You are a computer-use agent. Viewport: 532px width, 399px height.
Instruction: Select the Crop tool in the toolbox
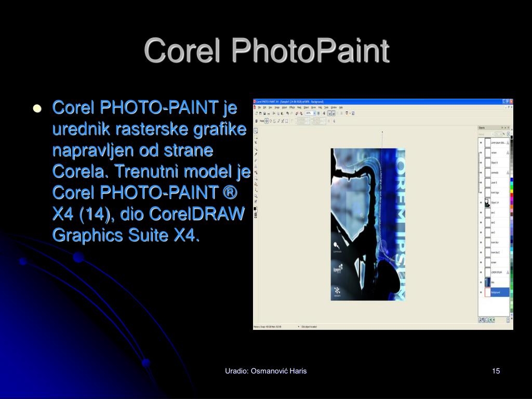(256, 142)
